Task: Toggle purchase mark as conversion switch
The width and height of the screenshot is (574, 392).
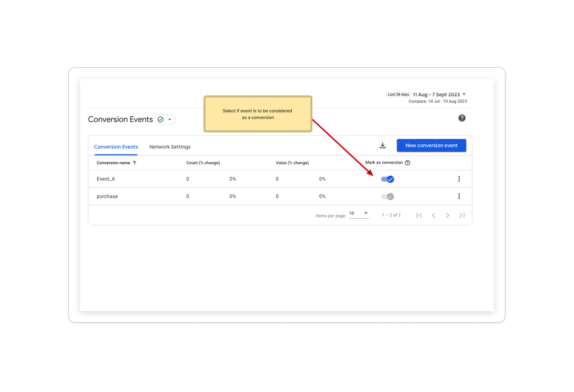Action: [387, 196]
